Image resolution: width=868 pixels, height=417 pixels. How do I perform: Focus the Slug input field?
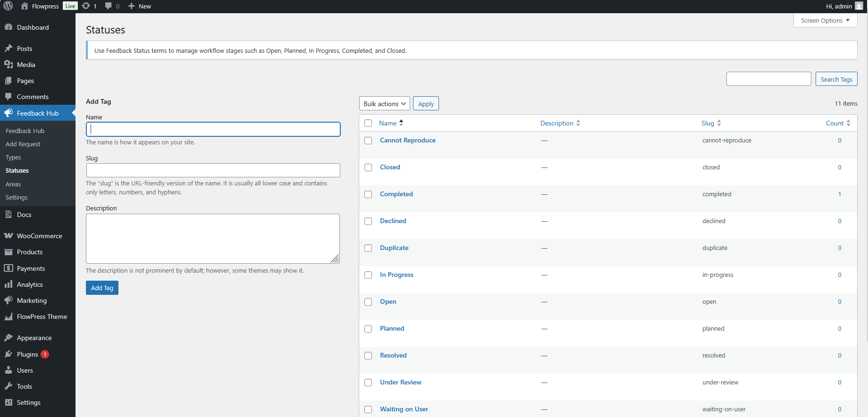(x=213, y=170)
